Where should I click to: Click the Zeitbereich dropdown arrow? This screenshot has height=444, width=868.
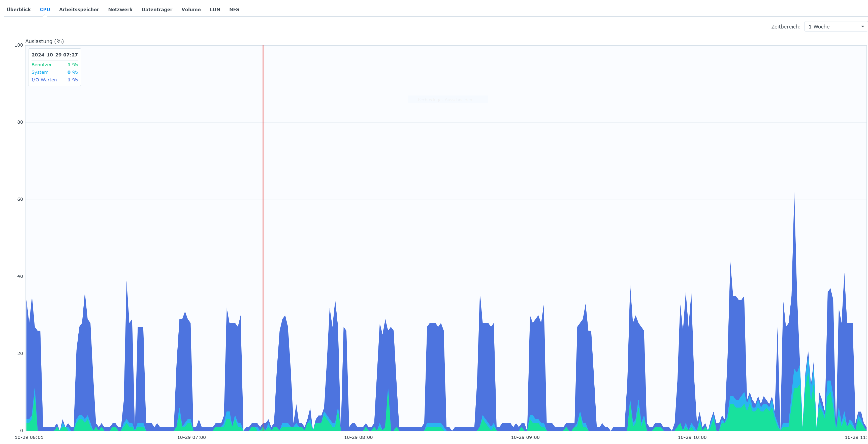tap(862, 27)
